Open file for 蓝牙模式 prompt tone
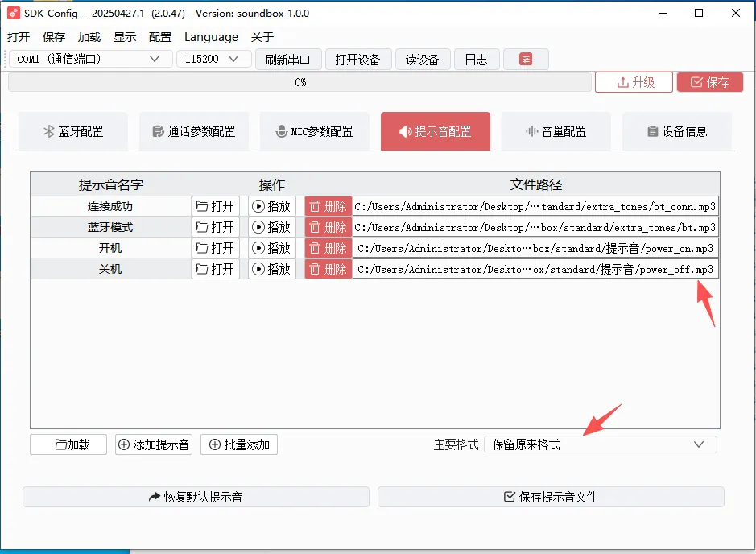This screenshot has height=554, width=756. click(216, 227)
